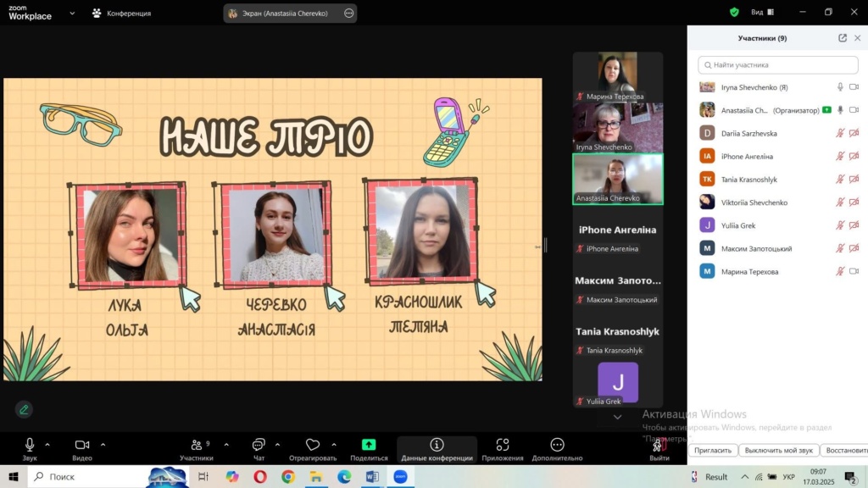Open Google Chrome from the taskbar
This screenshot has width=868, height=488.
coord(288,476)
